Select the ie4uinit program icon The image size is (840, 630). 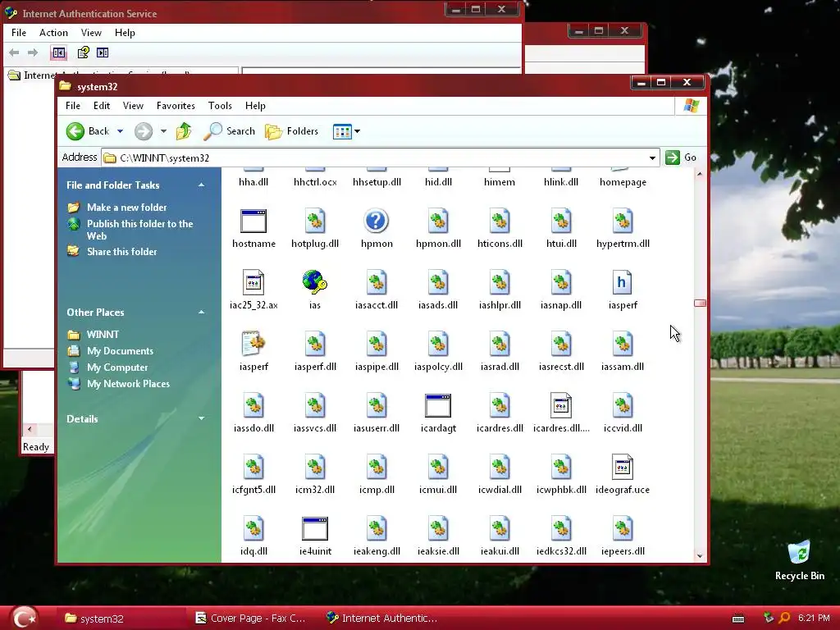(x=314, y=529)
